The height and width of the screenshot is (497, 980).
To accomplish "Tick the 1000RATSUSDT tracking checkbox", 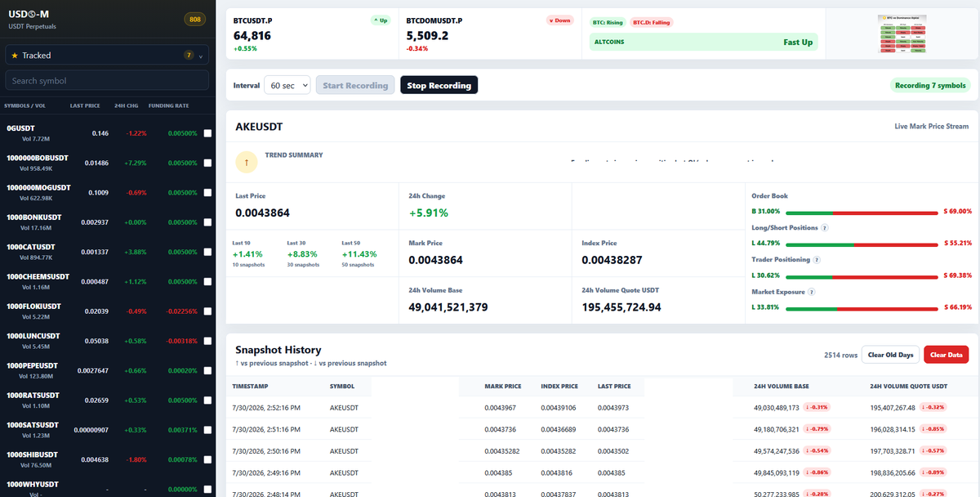I will [x=207, y=401].
